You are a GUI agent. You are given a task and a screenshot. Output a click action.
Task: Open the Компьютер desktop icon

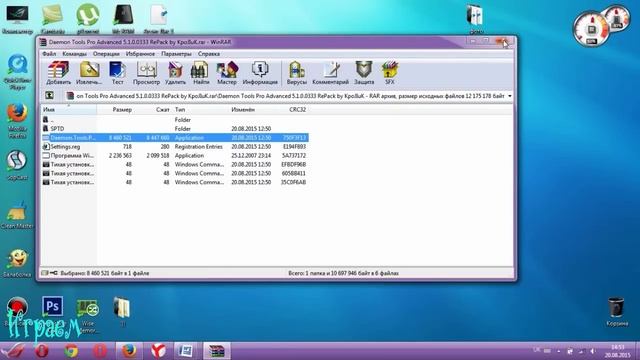click(x=17, y=19)
